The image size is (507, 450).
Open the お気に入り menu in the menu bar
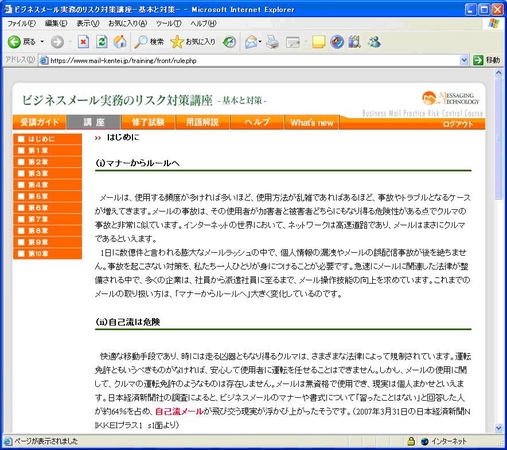(x=128, y=23)
